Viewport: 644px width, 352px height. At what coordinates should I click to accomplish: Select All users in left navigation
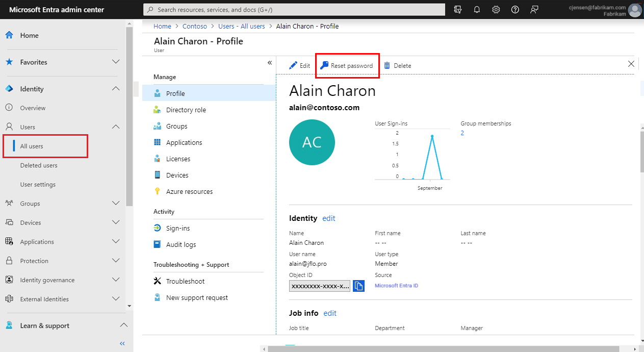[x=32, y=146]
